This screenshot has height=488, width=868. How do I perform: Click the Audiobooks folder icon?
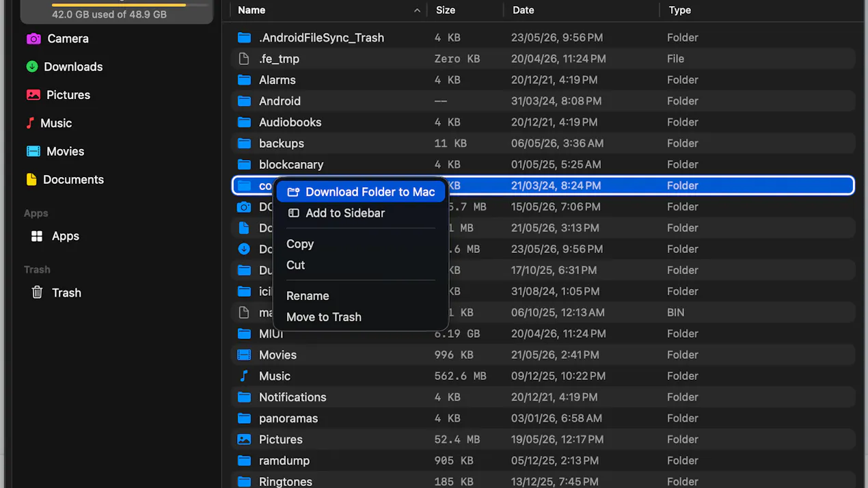244,122
